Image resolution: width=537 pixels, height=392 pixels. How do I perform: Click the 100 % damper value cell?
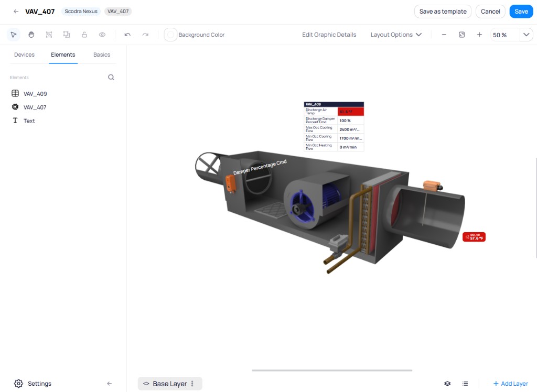[351, 121]
